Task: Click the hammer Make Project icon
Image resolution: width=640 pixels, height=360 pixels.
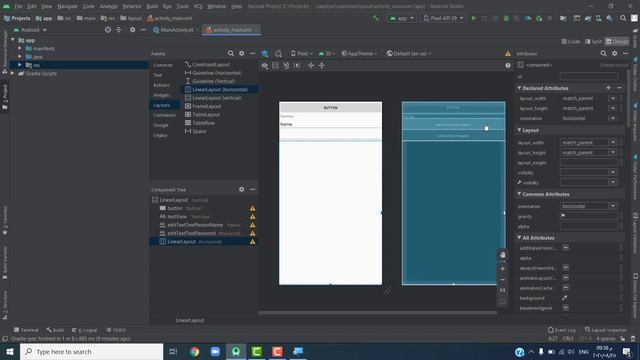Action: (x=376, y=18)
